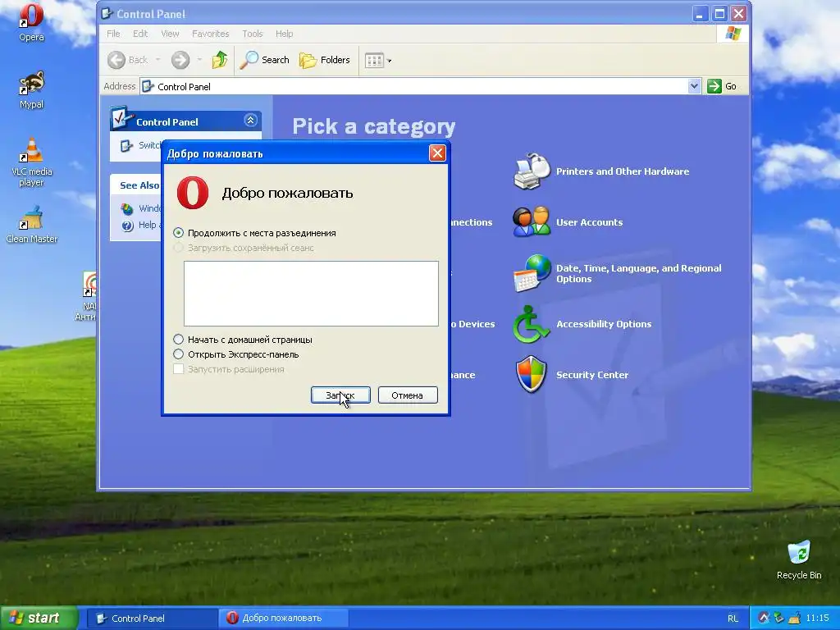Click the Windows Update icon in See Also
840x630 pixels.
click(x=127, y=208)
